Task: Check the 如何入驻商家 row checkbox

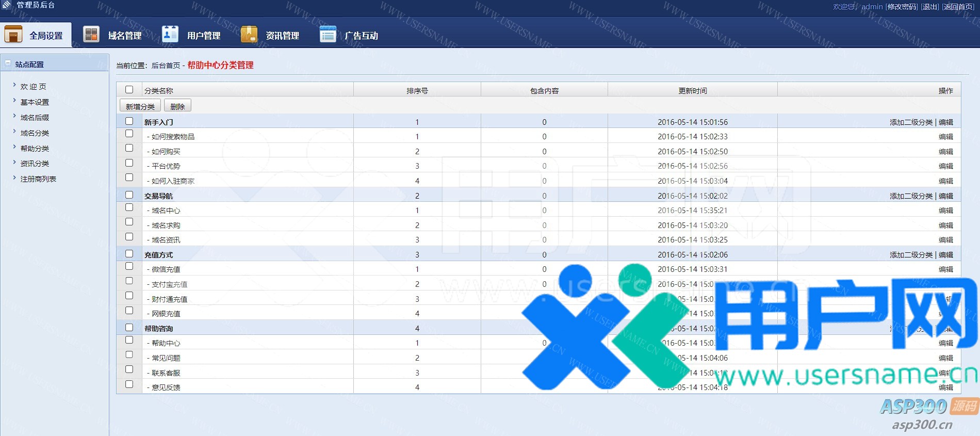Action: click(x=129, y=177)
